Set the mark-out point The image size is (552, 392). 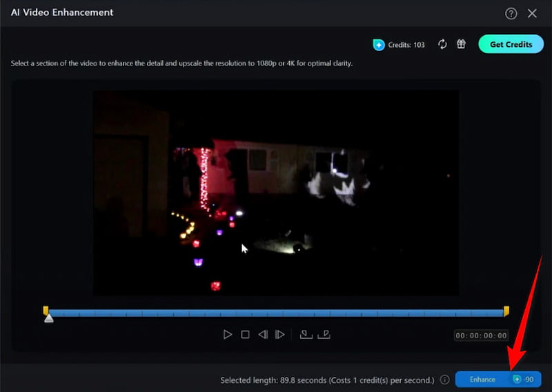click(324, 334)
